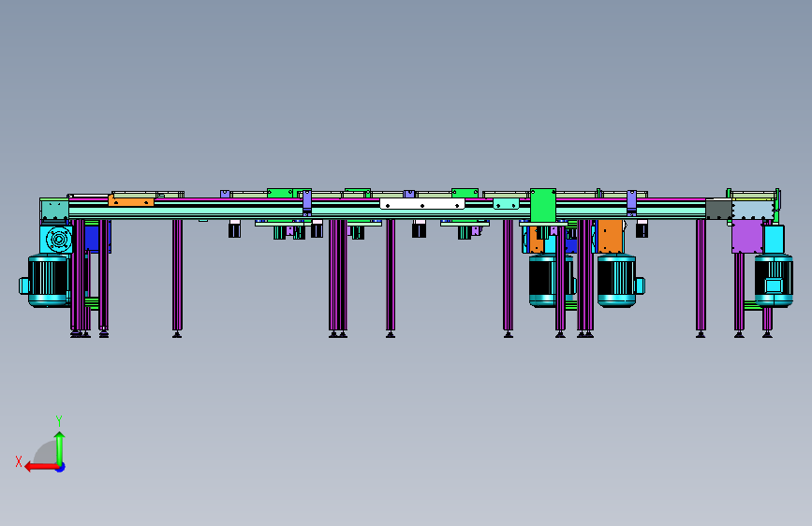This screenshot has height=526, width=812.
Task: Select the teal end plate at the rail's left end
Action: (54, 210)
